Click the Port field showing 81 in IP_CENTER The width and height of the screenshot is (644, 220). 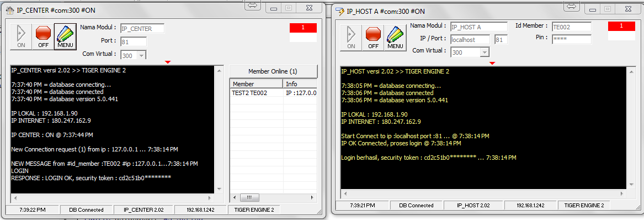pos(134,41)
